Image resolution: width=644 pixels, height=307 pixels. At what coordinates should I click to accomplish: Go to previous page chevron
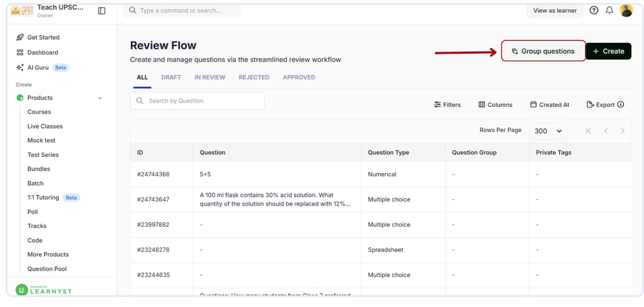pyautogui.click(x=606, y=131)
